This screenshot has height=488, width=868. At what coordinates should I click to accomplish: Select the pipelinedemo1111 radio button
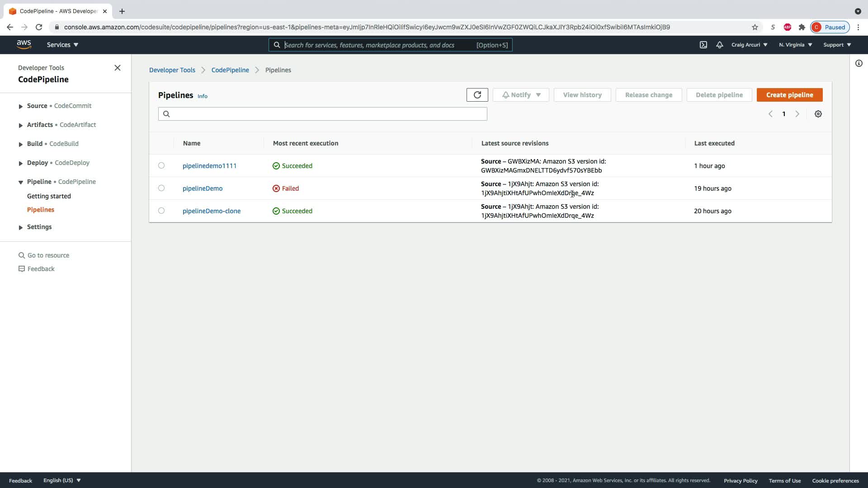(161, 165)
